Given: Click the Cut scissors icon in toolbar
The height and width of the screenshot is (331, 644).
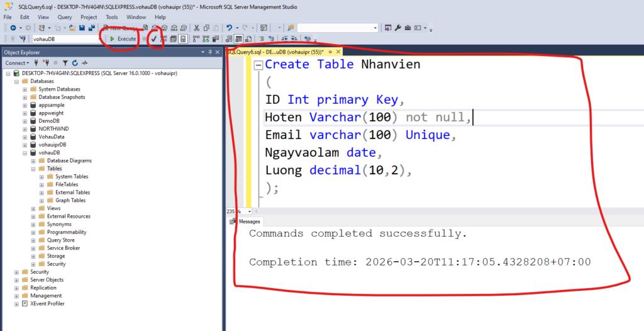Looking at the screenshot, I should (197, 28).
